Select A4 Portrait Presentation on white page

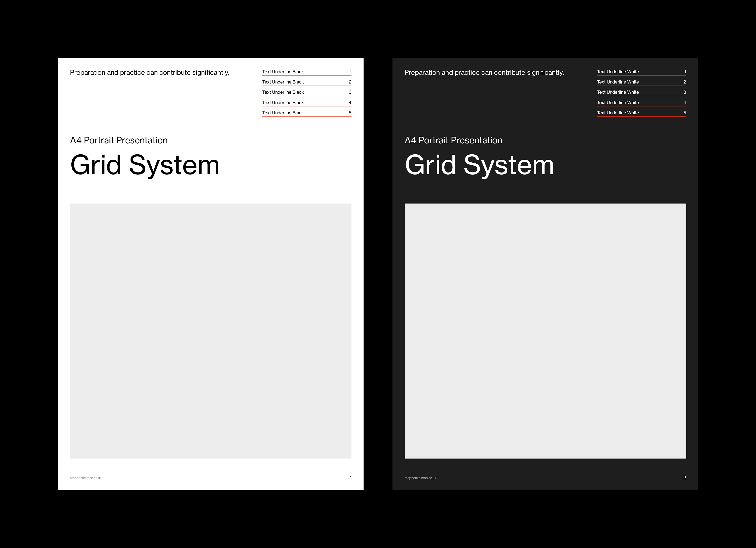tap(119, 140)
